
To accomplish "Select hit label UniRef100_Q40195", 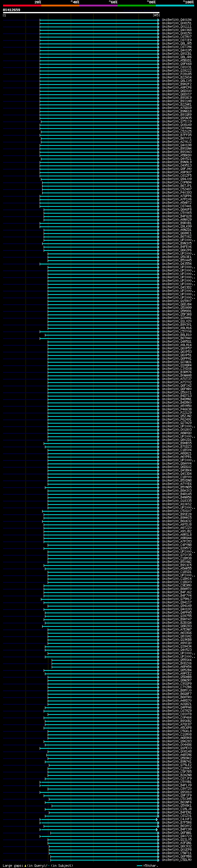I will (176, 50).
